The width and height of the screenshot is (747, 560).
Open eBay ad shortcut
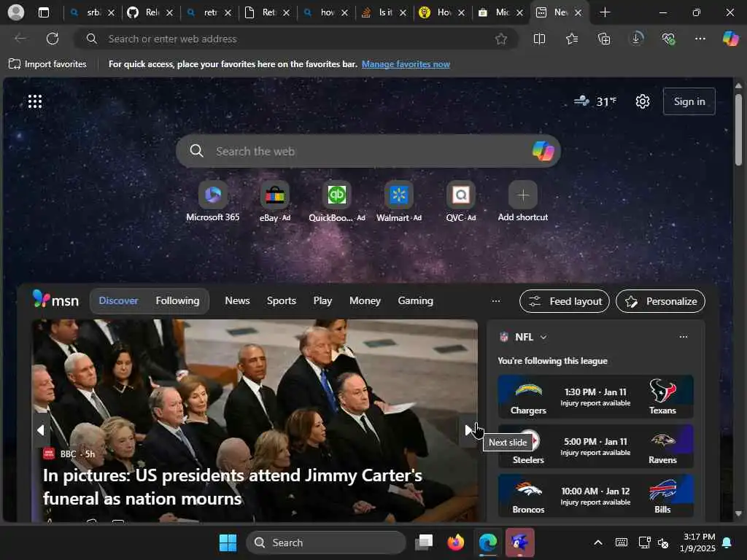[275, 202]
